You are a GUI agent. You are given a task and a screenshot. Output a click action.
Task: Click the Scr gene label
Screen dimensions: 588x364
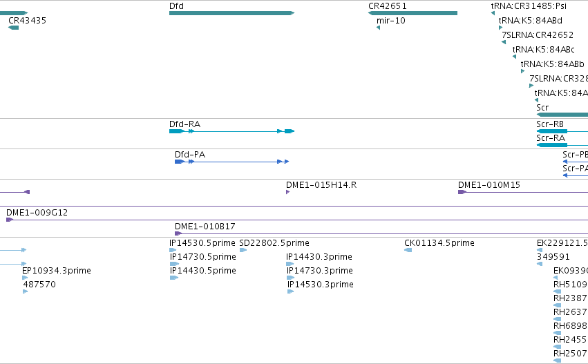pyautogui.click(x=542, y=108)
